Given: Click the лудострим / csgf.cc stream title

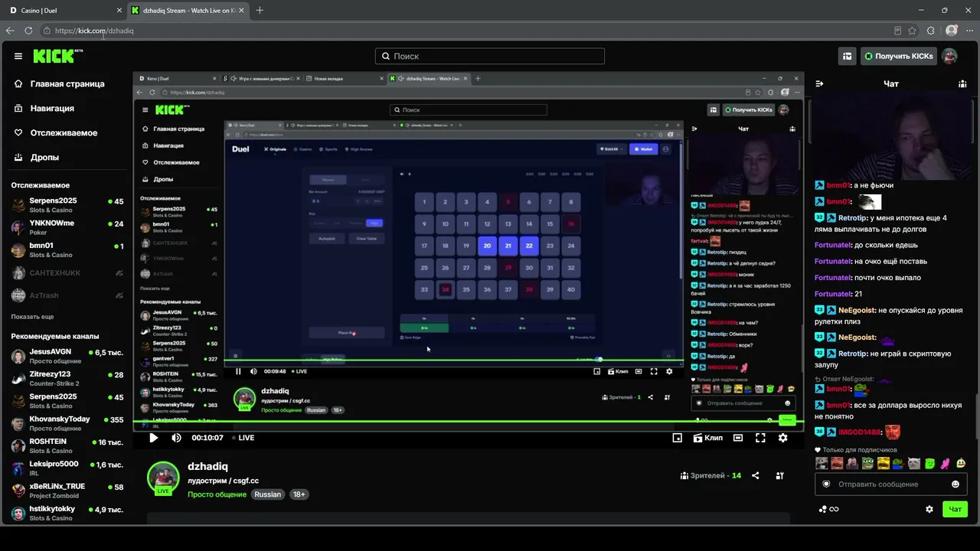Looking at the screenshot, I should click(x=223, y=481).
